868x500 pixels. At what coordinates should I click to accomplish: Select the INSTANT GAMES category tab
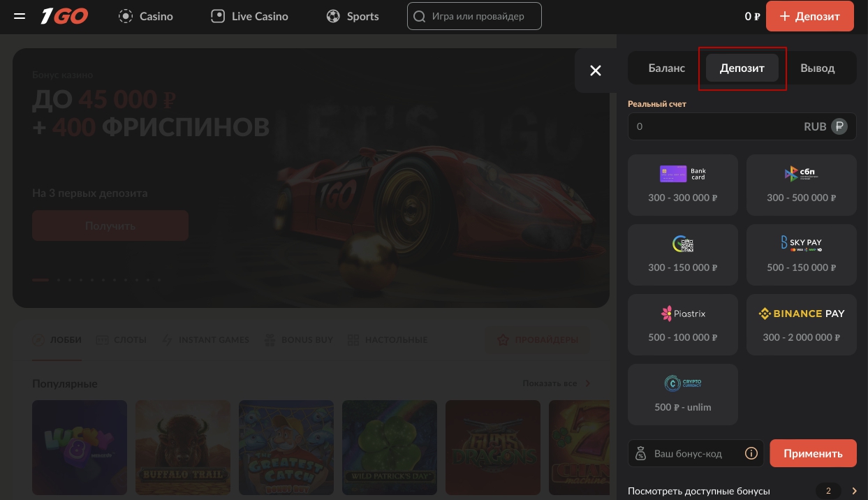coord(205,340)
